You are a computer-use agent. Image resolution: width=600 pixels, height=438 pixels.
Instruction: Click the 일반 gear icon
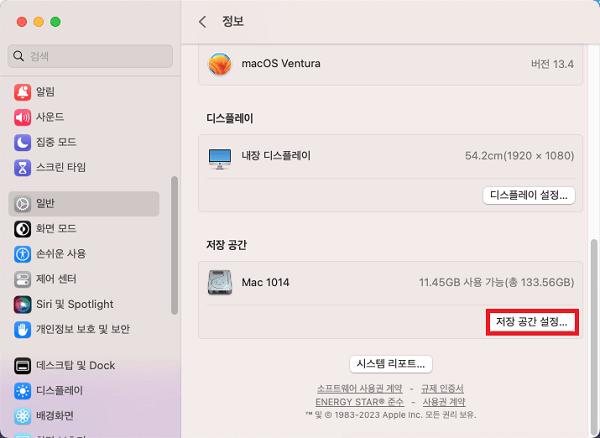coord(22,204)
